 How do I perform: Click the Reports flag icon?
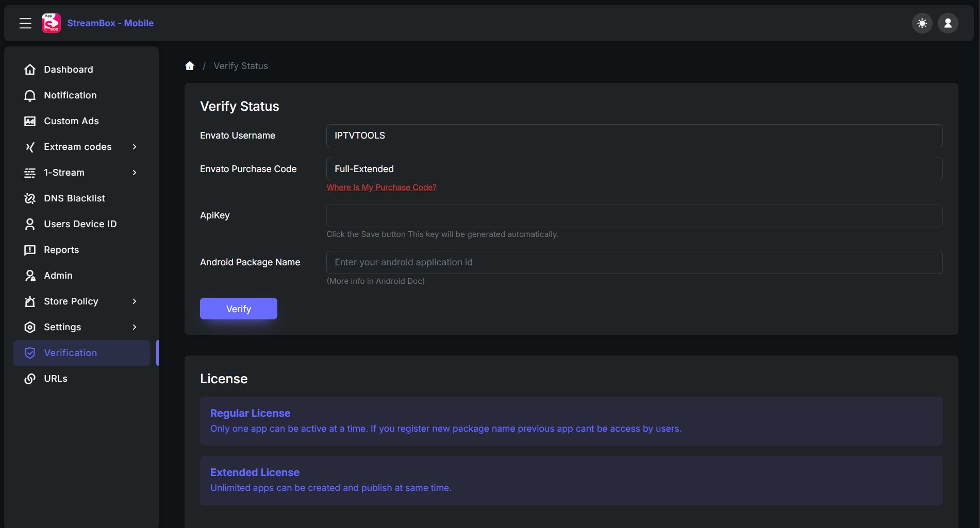[x=30, y=250]
